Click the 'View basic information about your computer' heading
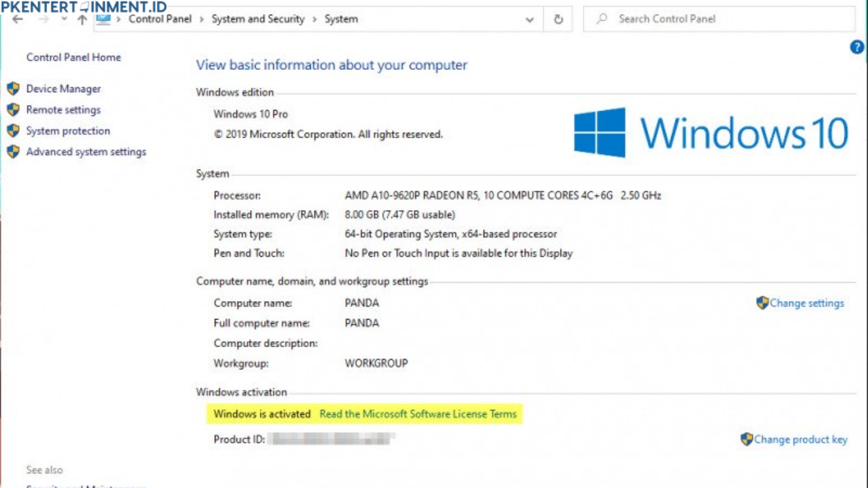 point(332,65)
